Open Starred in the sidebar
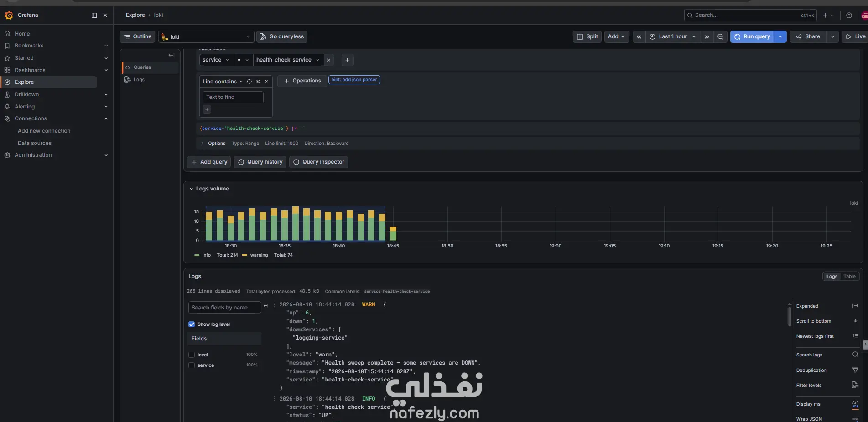 pos(24,58)
